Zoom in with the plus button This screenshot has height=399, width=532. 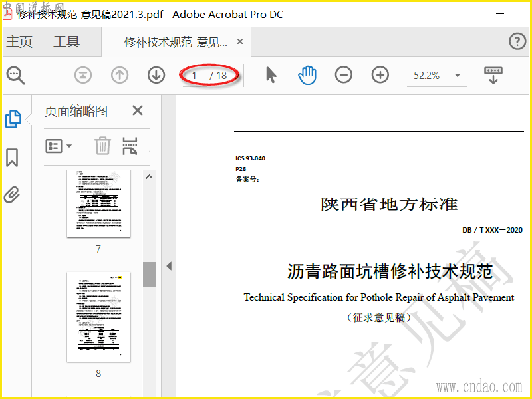380,75
